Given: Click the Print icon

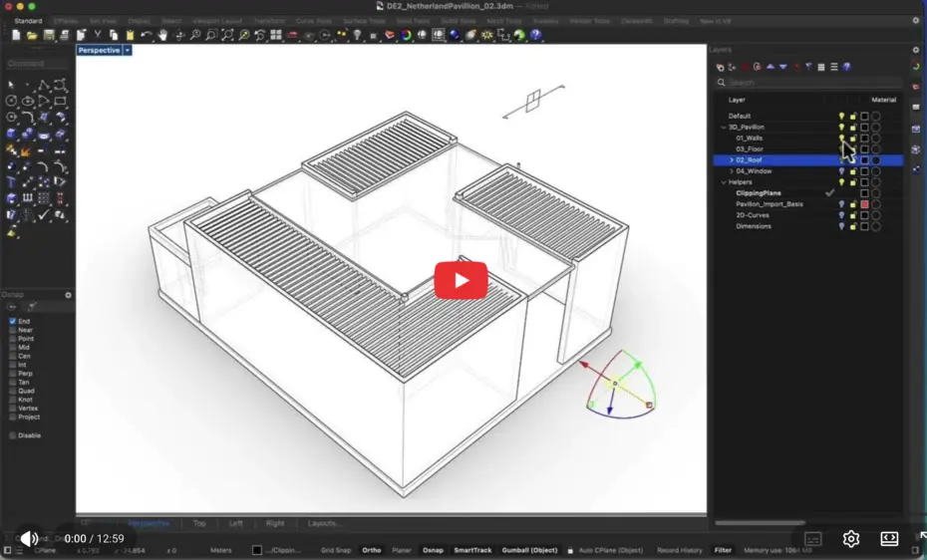Looking at the screenshot, I should pyautogui.click(x=65, y=36).
